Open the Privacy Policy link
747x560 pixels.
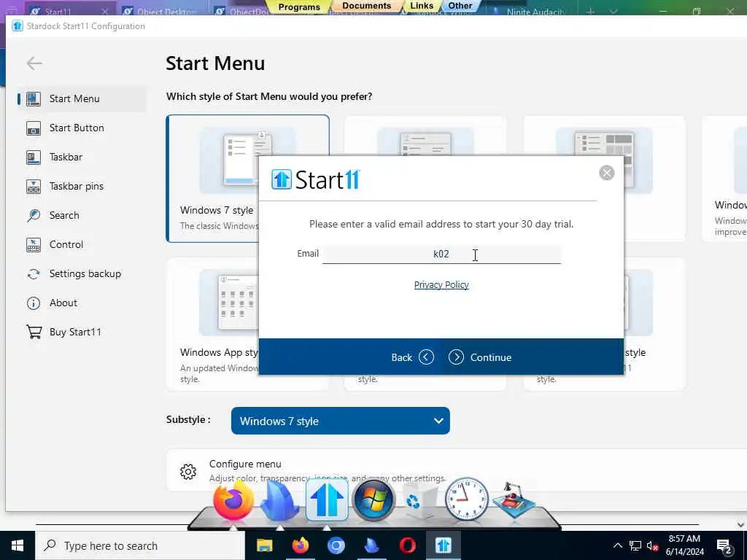pos(441,285)
